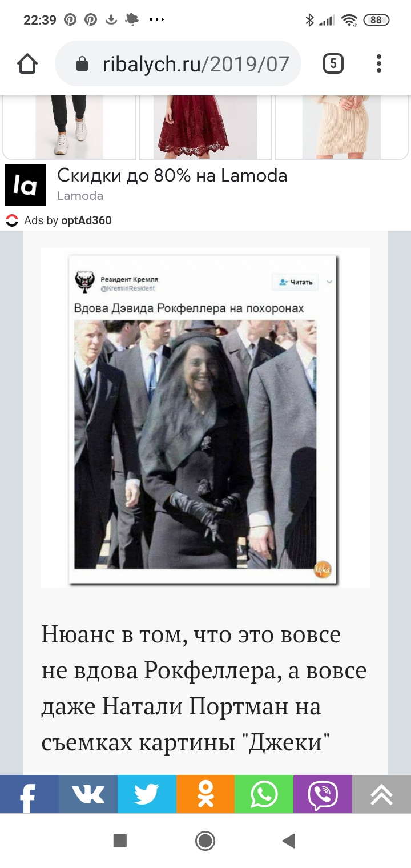Open the red lace dress ad thumbnail
The height and width of the screenshot is (868, 411).
pyautogui.click(x=205, y=127)
